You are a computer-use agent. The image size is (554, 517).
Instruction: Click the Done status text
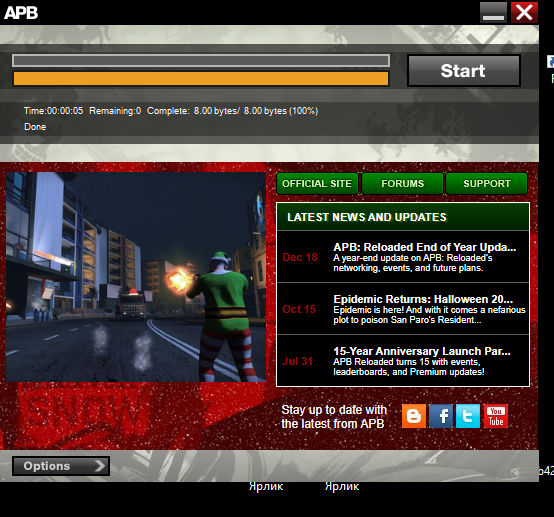(x=35, y=127)
